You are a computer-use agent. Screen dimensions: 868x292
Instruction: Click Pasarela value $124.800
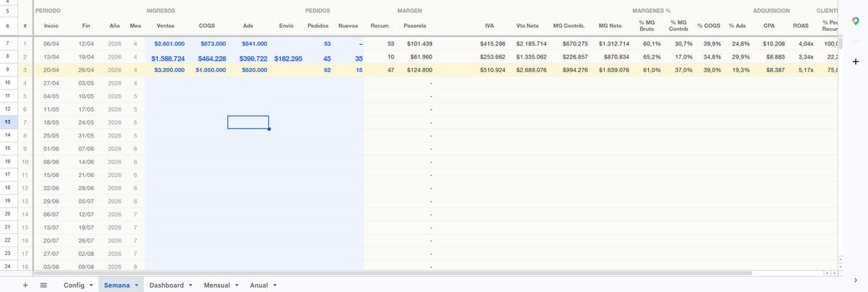420,70
